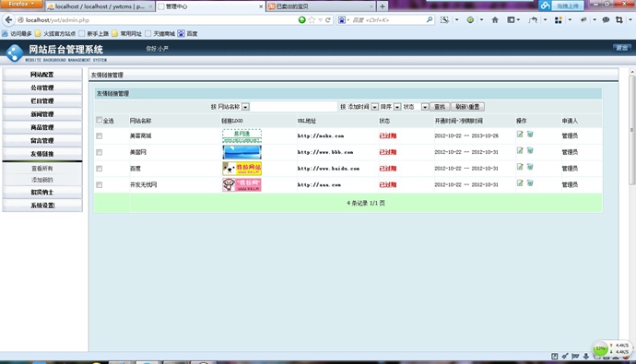
Task: Click delete icon in the 百度 row
Action: [x=530, y=167]
